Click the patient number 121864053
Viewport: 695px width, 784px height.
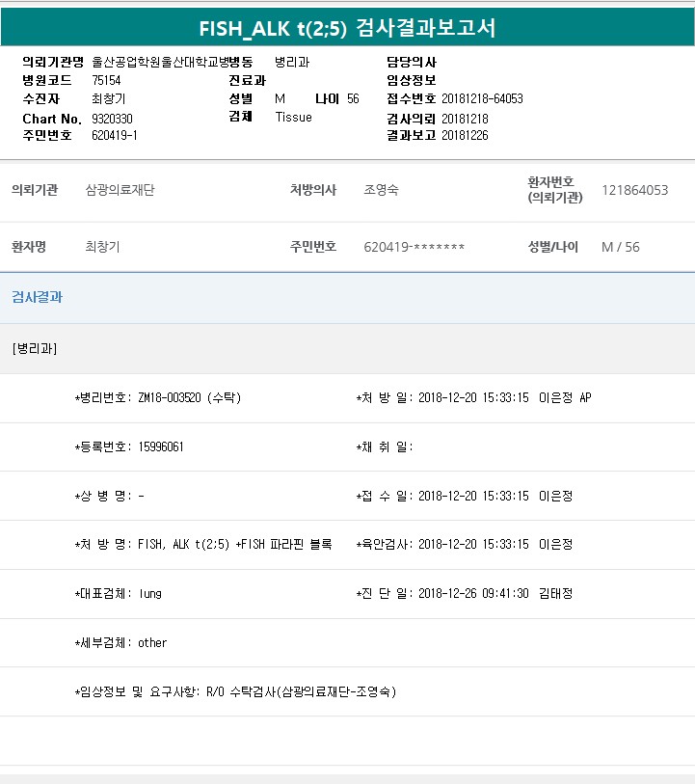point(634,190)
